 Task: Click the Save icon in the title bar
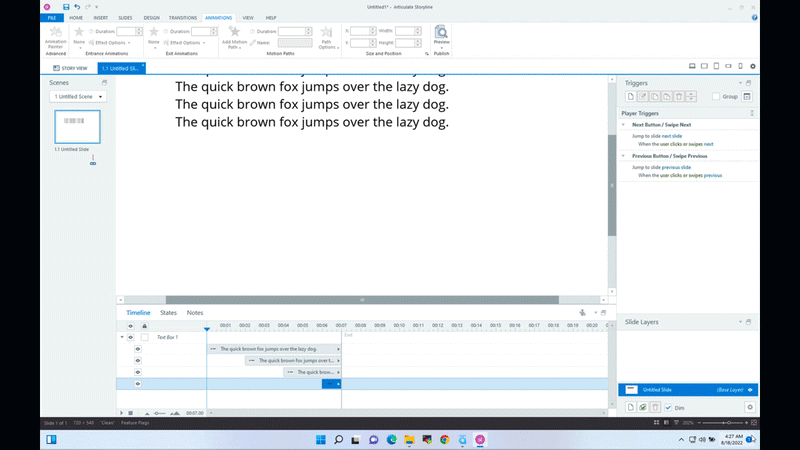[66, 7]
